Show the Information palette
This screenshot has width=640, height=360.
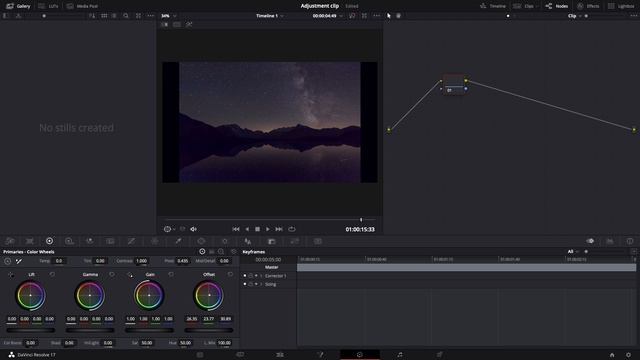[x=630, y=241]
